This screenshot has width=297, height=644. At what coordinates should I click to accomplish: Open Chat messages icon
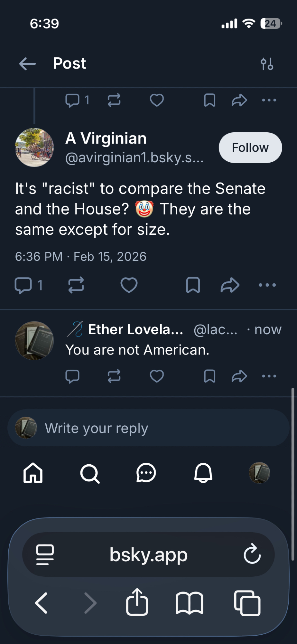pyautogui.click(x=146, y=473)
